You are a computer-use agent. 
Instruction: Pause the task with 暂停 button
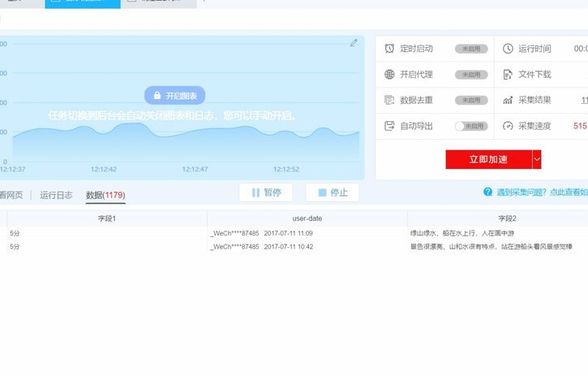point(266,192)
